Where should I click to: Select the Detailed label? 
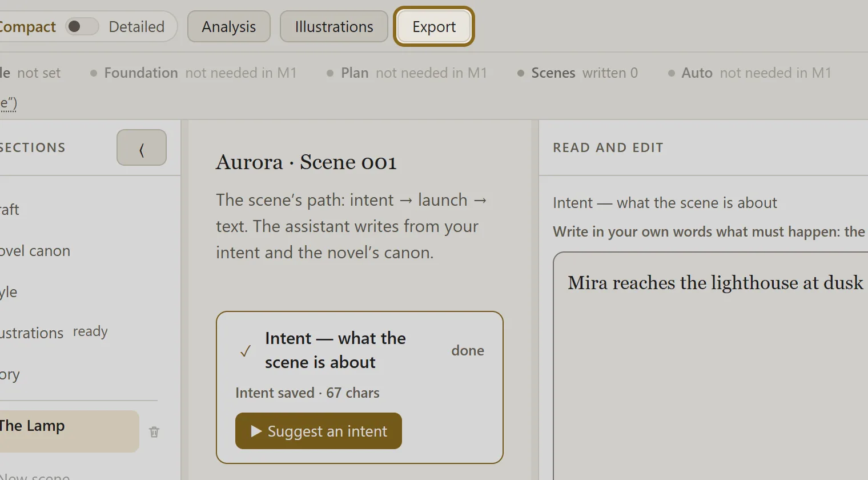tap(136, 26)
